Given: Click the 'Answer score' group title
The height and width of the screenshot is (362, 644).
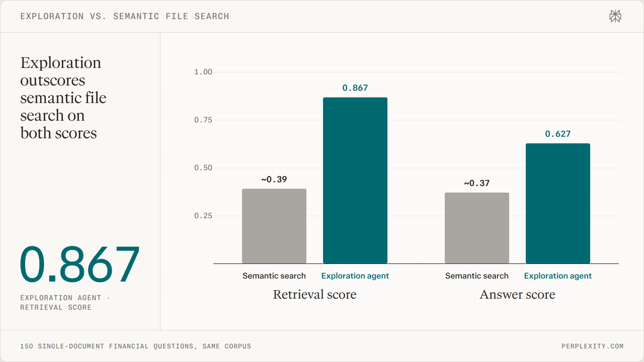Looking at the screenshot, I should [x=517, y=294].
